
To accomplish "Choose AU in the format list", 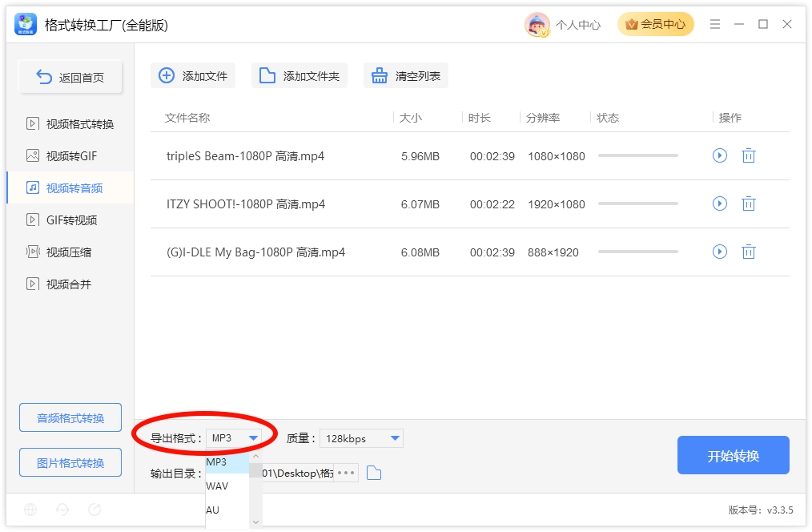I will [x=227, y=510].
